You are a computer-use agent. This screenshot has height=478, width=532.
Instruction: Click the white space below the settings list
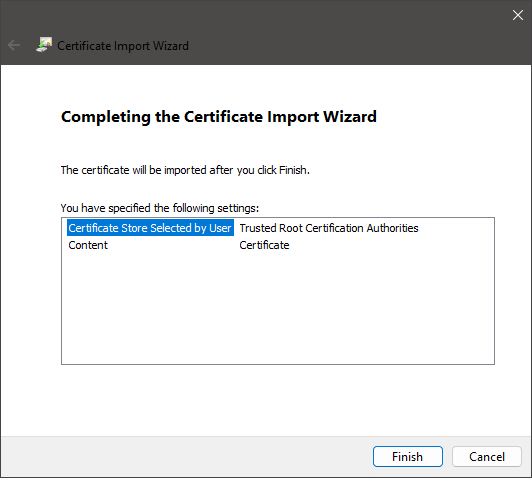(x=278, y=400)
